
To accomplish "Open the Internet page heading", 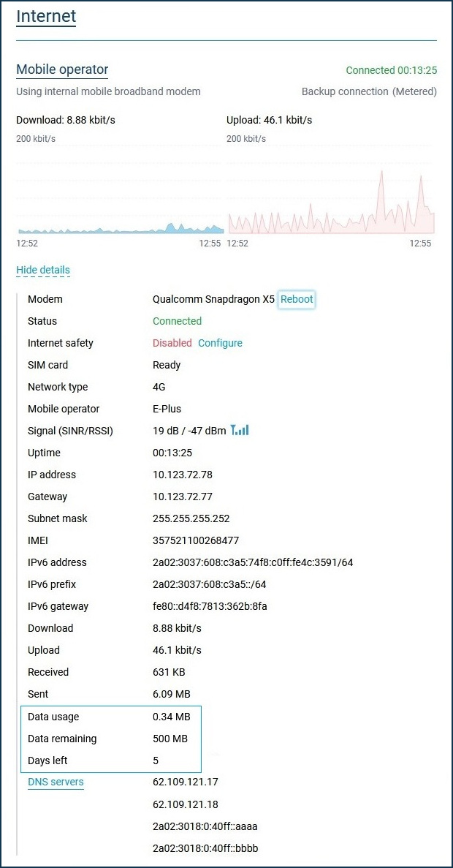I will (46, 17).
